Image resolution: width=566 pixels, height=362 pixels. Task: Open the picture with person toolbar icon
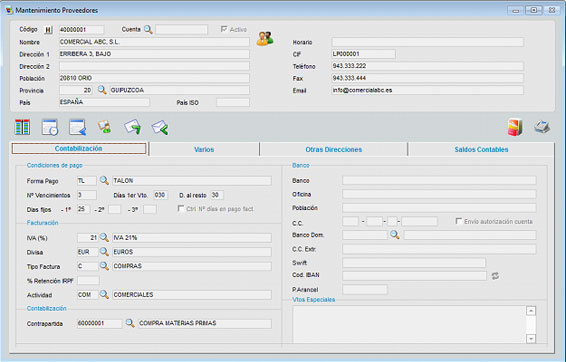(105, 127)
